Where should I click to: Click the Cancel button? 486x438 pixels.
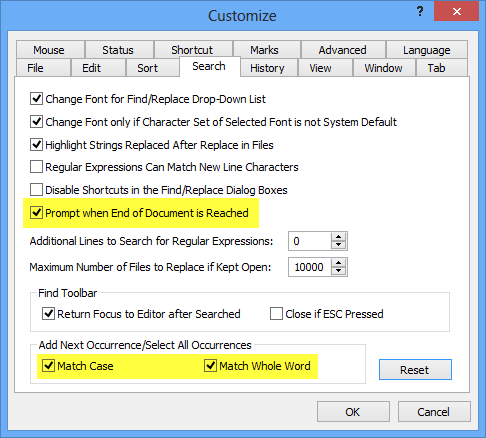[434, 412]
